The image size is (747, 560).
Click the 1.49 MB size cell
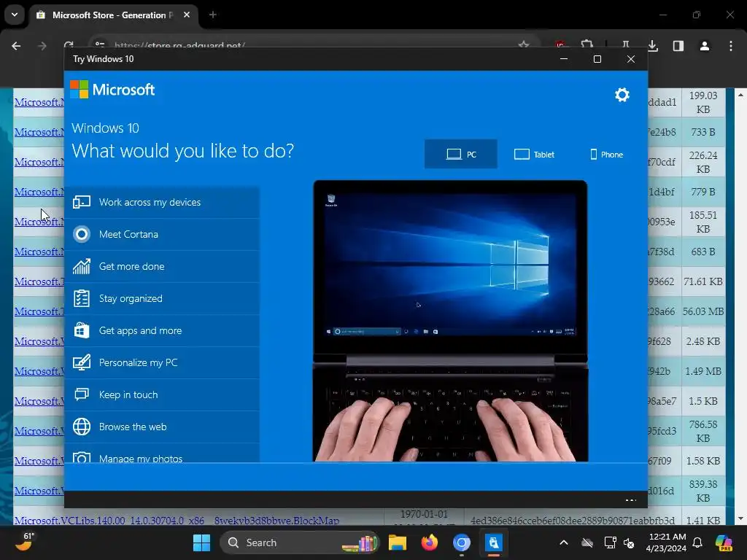pyautogui.click(x=703, y=371)
